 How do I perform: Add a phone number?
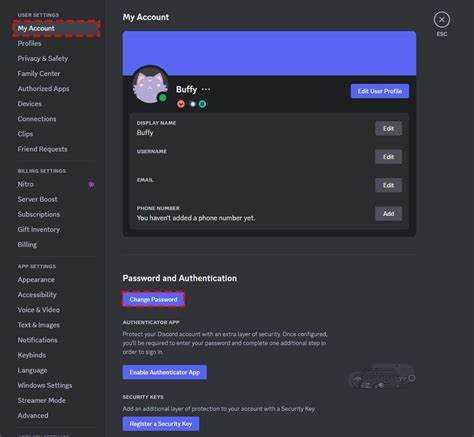pos(388,213)
